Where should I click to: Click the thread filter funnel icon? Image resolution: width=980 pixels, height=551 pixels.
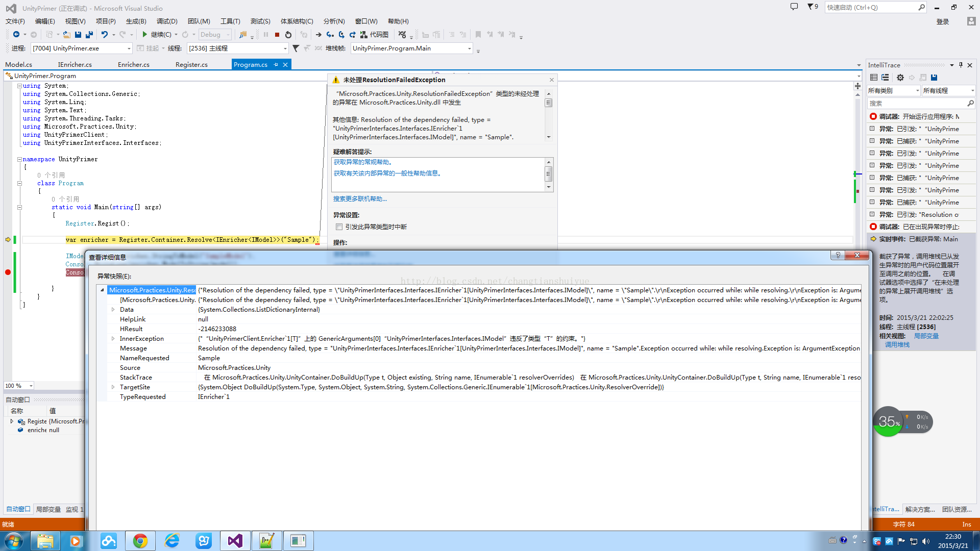[x=296, y=48]
